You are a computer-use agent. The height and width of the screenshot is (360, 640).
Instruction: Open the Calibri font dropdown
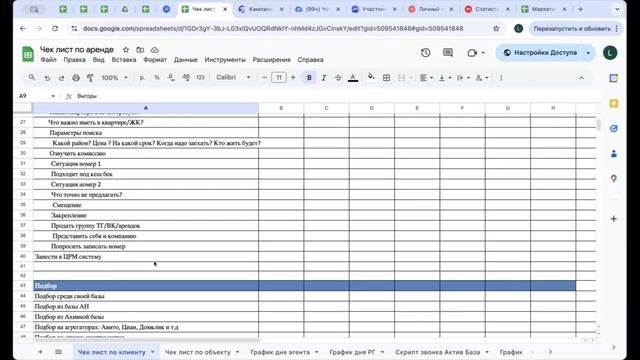click(233, 78)
